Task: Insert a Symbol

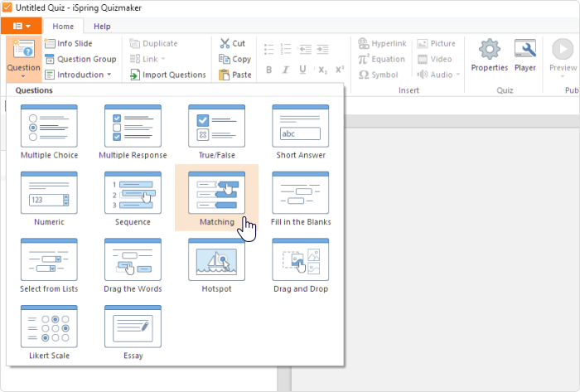Action: coord(379,75)
